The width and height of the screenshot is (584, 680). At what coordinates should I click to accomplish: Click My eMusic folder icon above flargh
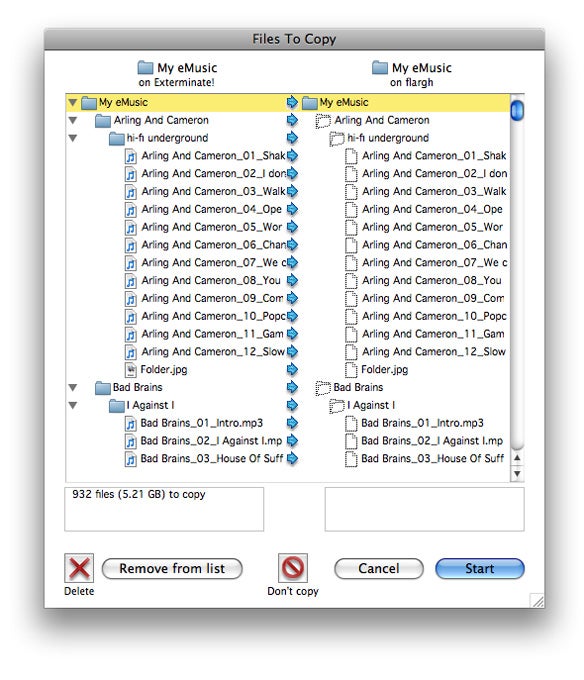[x=380, y=68]
